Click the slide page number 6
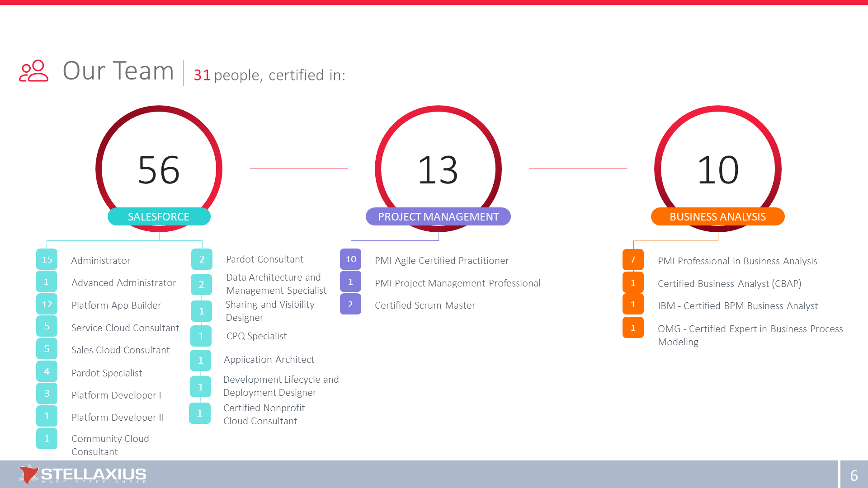Image resolution: width=868 pixels, height=488 pixels. click(x=854, y=475)
